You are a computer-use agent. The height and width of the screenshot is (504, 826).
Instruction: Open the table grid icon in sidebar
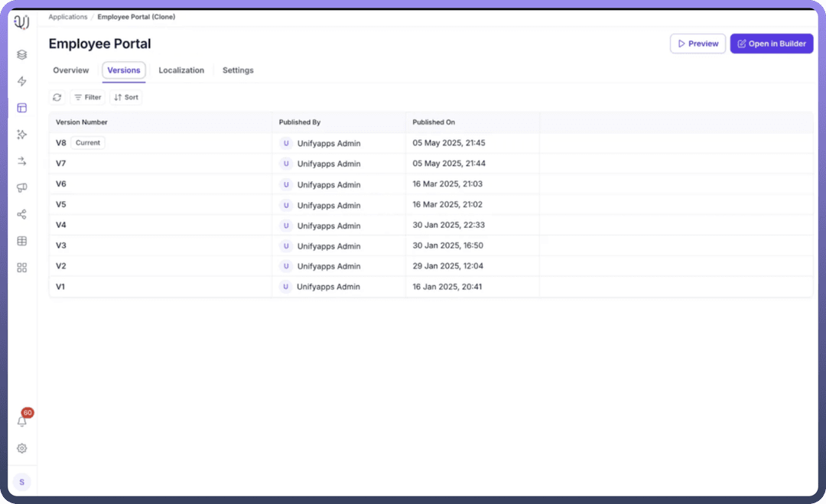tap(22, 241)
